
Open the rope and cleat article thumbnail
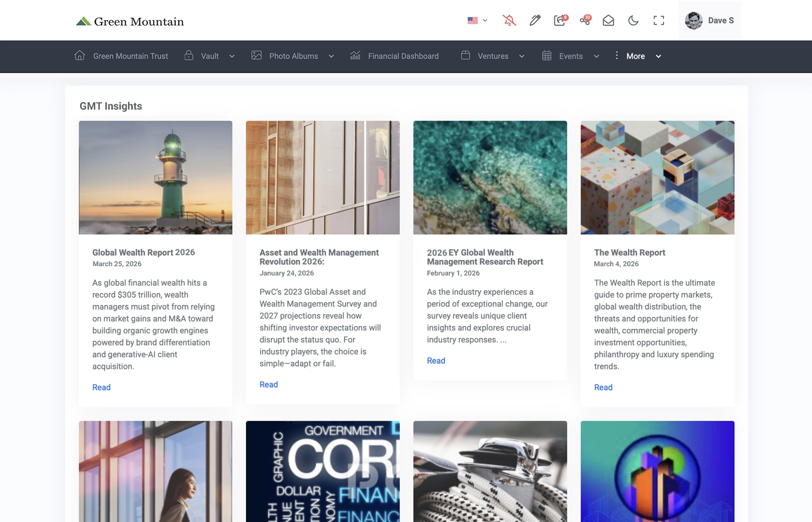coord(490,472)
